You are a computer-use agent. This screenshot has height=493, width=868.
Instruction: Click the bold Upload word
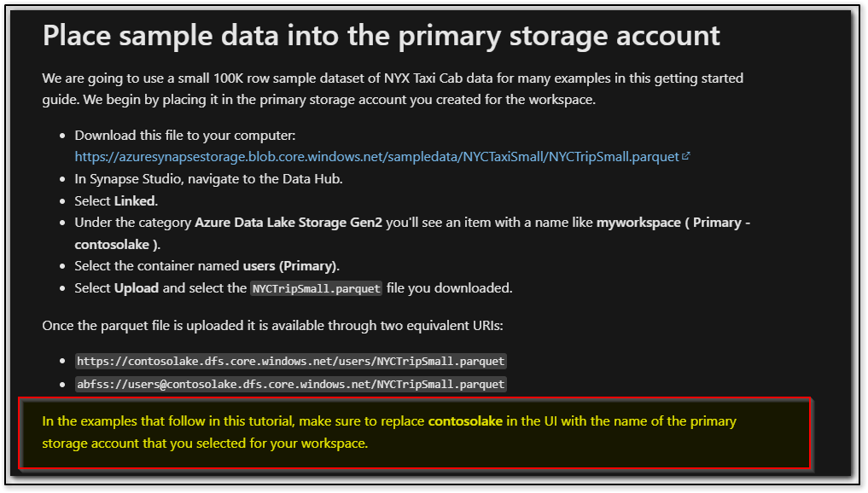(x=137, y=288)
